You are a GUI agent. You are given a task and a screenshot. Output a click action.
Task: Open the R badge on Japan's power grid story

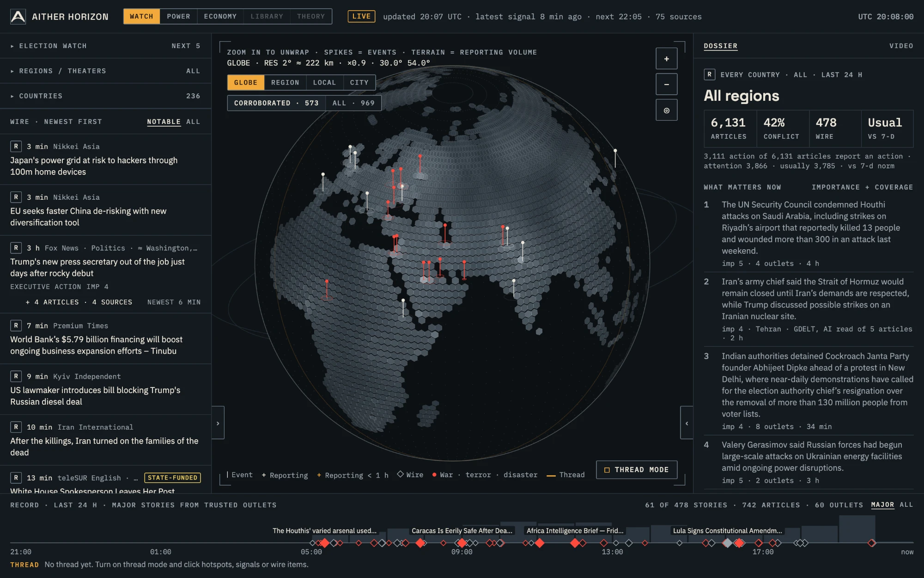pyautogui.click(x=16, y=146)
